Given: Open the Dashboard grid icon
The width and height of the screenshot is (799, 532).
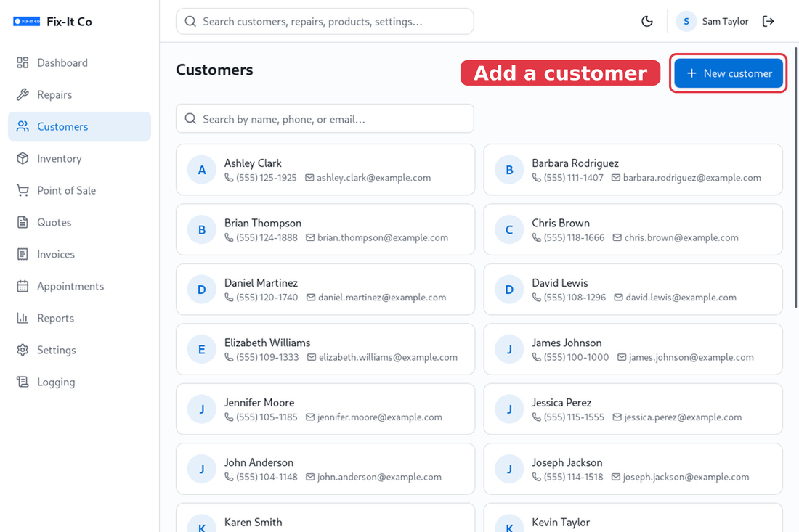Looking at the screenshot, I should (23, 62).
